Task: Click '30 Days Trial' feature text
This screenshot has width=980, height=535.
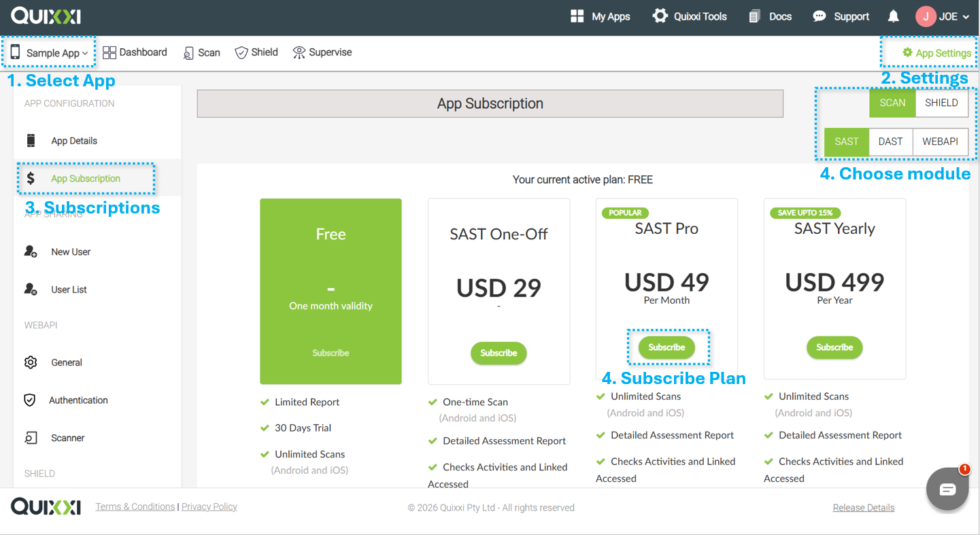Action: (x=303, y=428)
